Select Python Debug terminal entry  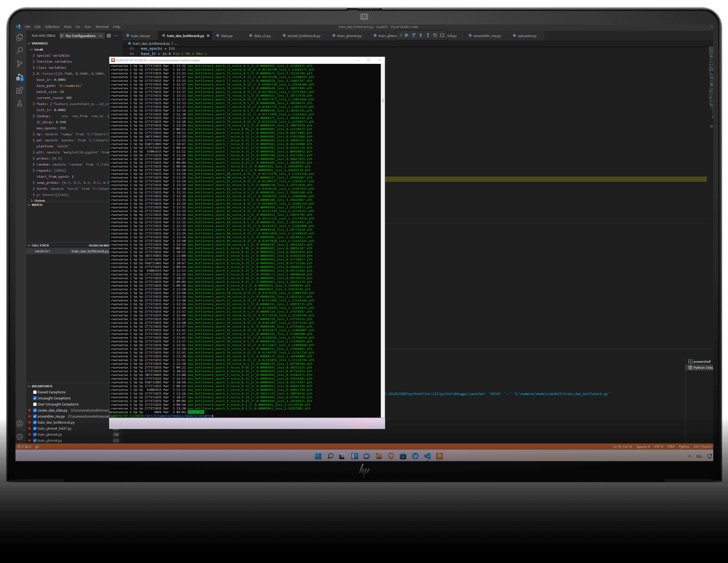(700, 368)
